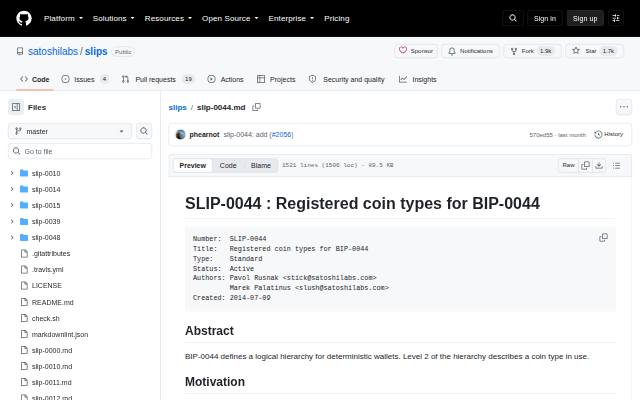Open the Projects tab
The height and width of the screenshot is (400, 640).
coord(276,79)
